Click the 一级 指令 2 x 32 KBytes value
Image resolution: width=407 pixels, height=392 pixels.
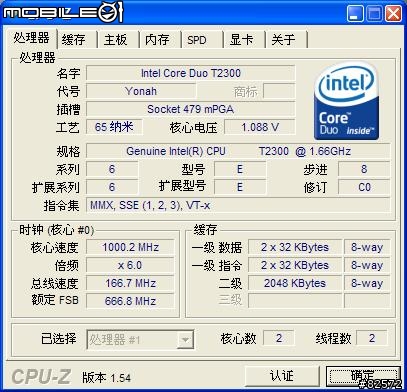tap(295, 265)
